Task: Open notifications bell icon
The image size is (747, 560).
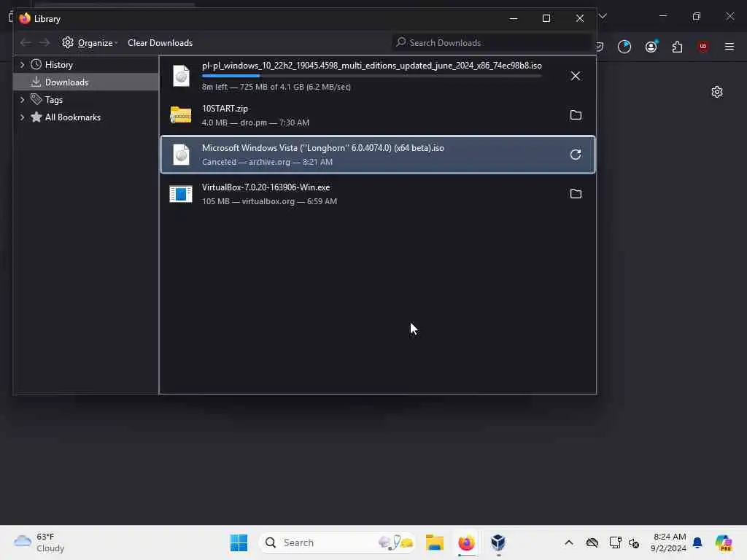Action: [x=697, y=542]
